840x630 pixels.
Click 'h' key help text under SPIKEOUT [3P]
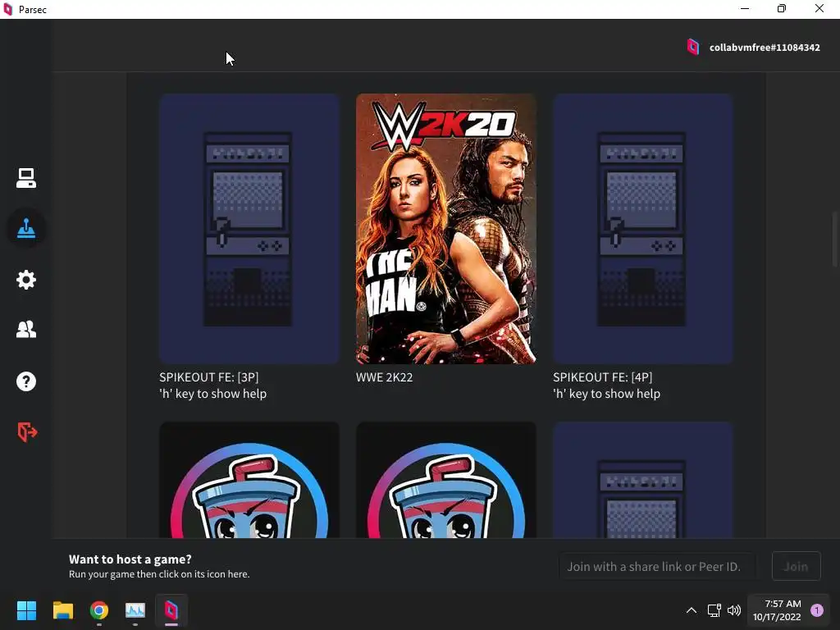point(212,394)
